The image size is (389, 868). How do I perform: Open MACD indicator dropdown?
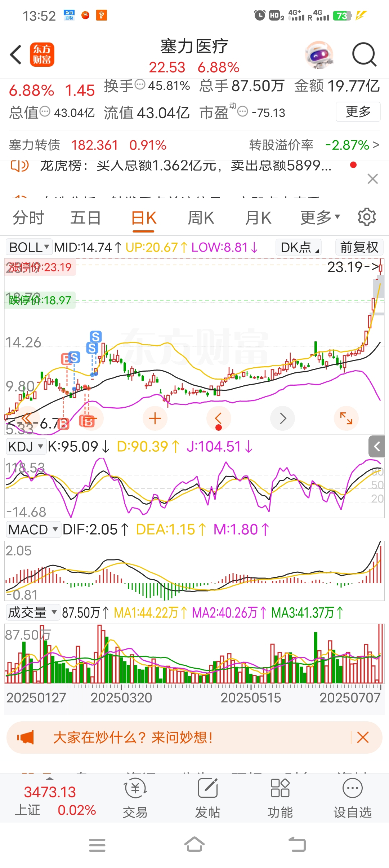click(33, 530)
